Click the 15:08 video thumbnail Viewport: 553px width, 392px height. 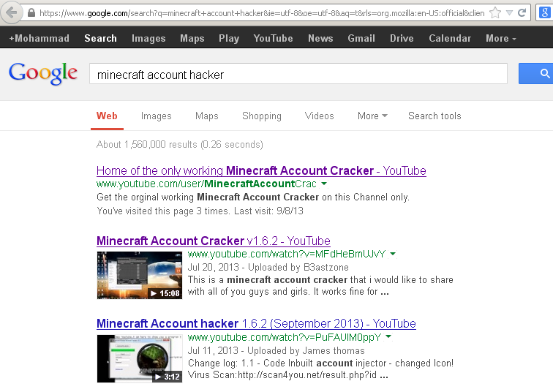[140, 275]
